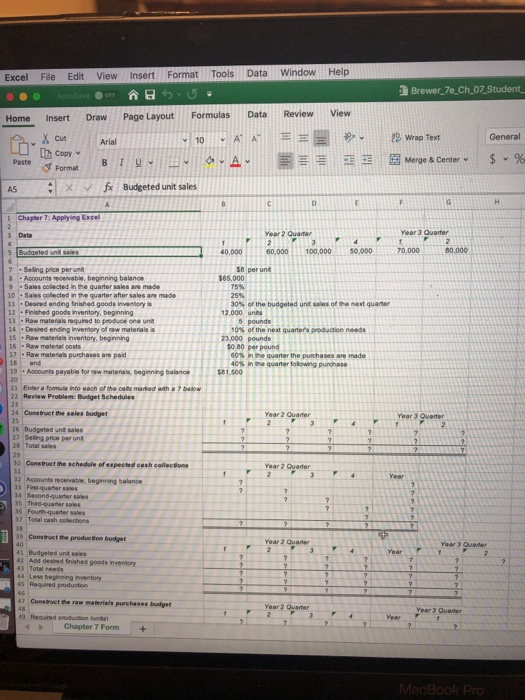Open the File menu
525x700 pixels.
pyautogui.click(x=48, y=76)
